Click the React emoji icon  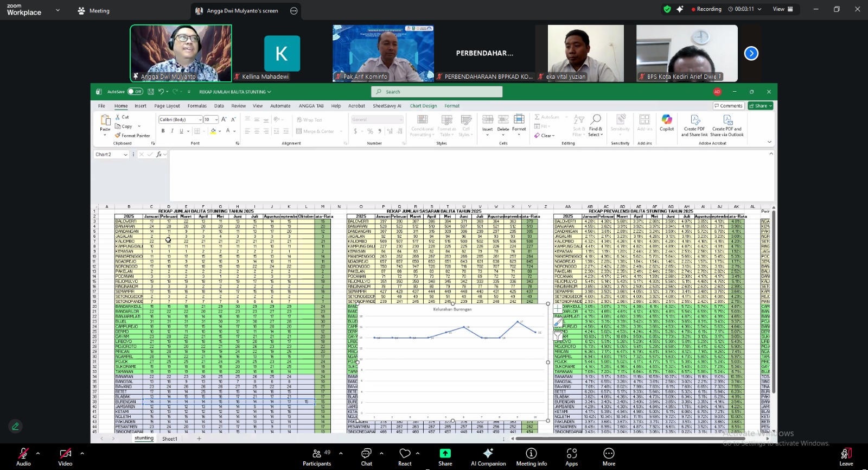coord(405,454)
